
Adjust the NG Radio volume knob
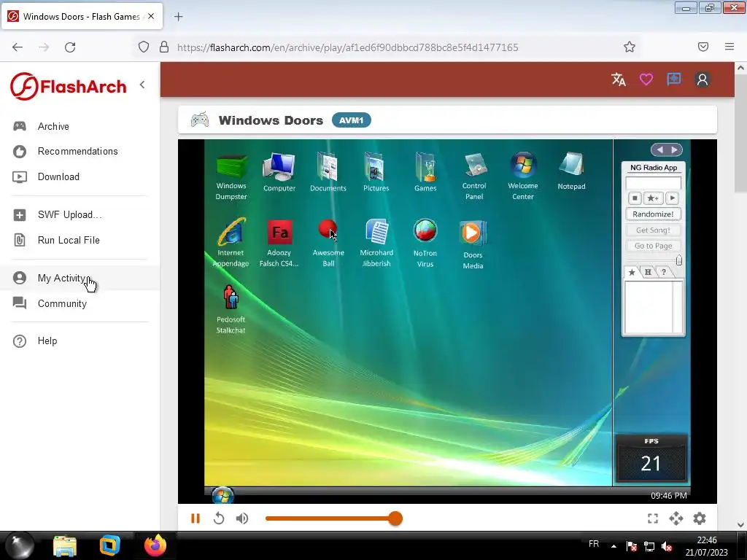679,260
